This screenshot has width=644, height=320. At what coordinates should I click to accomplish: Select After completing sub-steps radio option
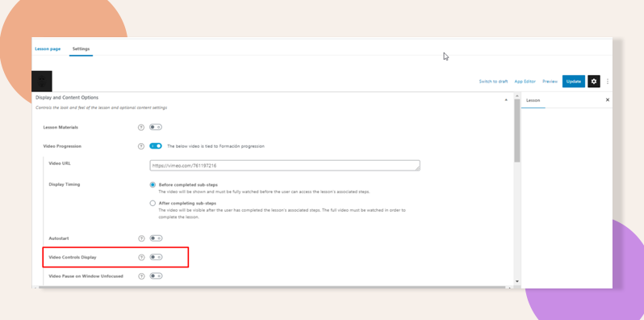point(153,203)
